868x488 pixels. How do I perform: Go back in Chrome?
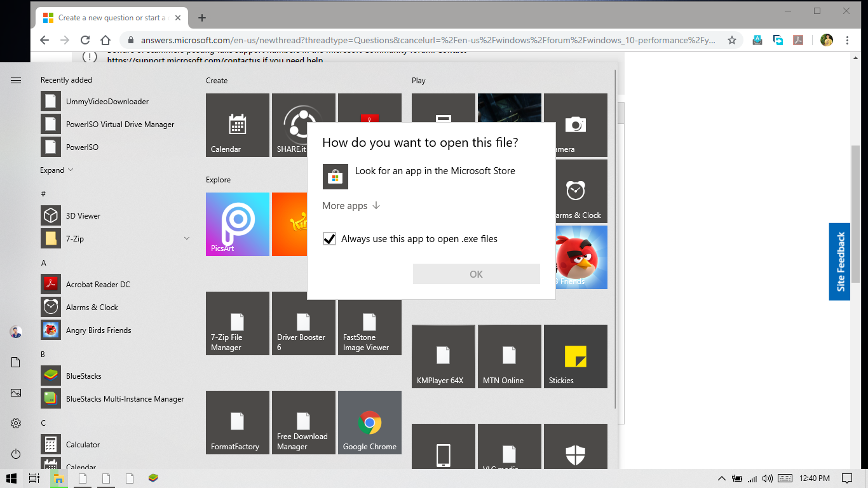pyautogui.click(x=44, y=40)
